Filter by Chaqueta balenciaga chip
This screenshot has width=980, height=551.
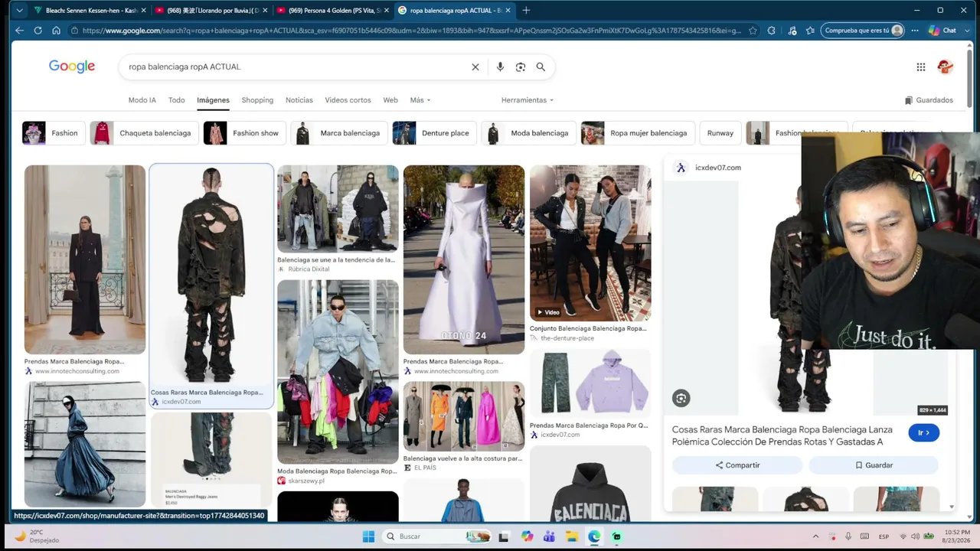pos(144,133)
